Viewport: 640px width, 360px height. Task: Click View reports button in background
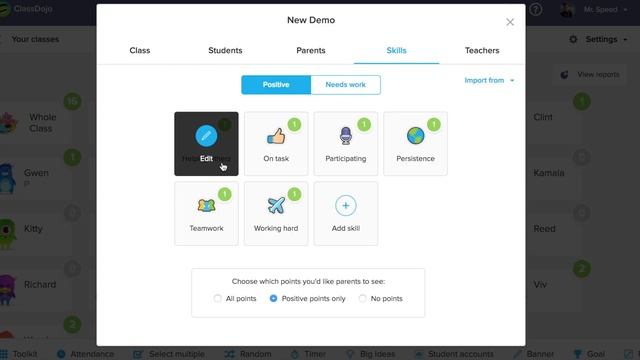point(590,75)
